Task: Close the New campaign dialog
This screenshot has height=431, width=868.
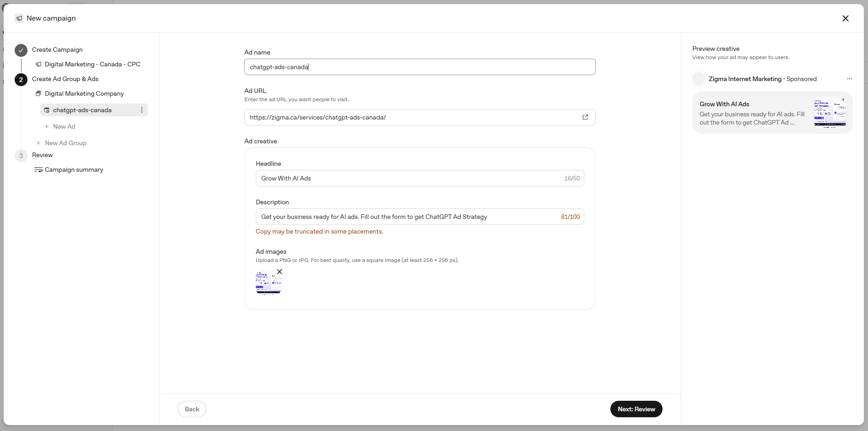Action: [x=845, y=18]
